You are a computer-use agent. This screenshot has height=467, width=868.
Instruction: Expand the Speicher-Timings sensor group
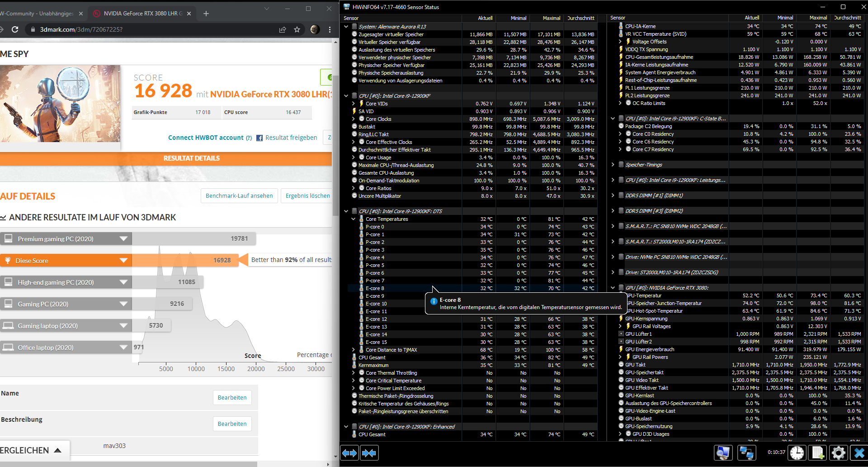click(613, 165)
